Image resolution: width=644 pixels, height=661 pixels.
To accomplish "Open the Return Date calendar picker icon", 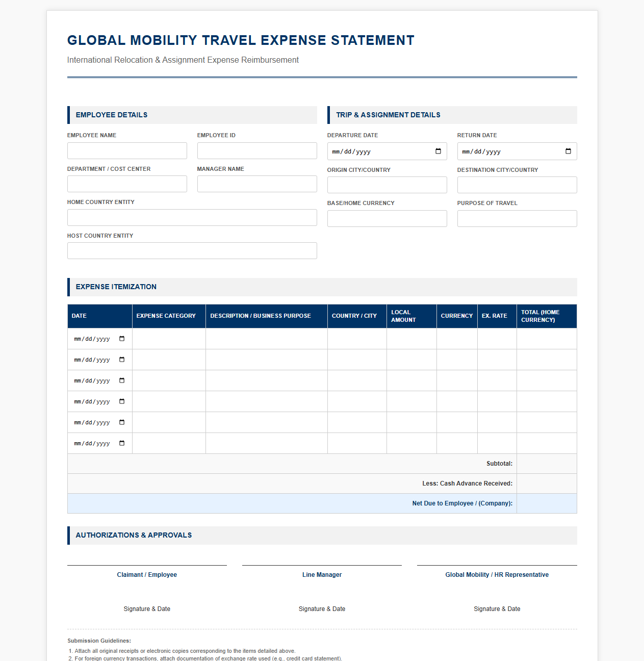I will 568,151.
